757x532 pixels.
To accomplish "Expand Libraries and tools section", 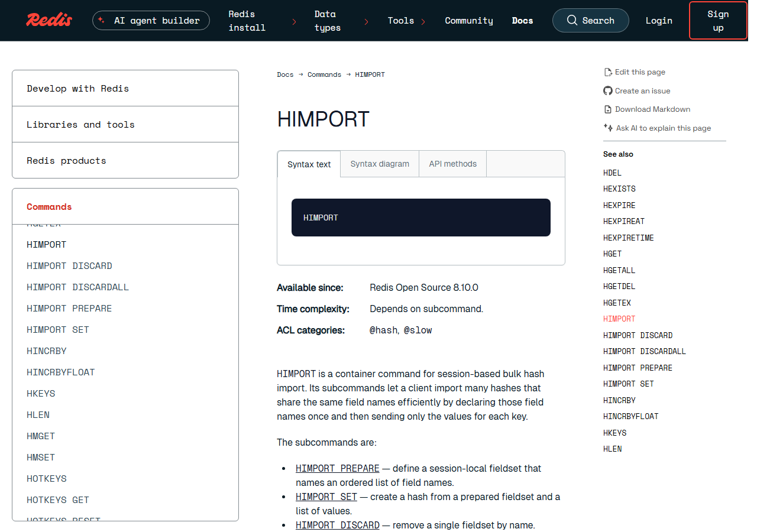I will [x=125, y=124].
